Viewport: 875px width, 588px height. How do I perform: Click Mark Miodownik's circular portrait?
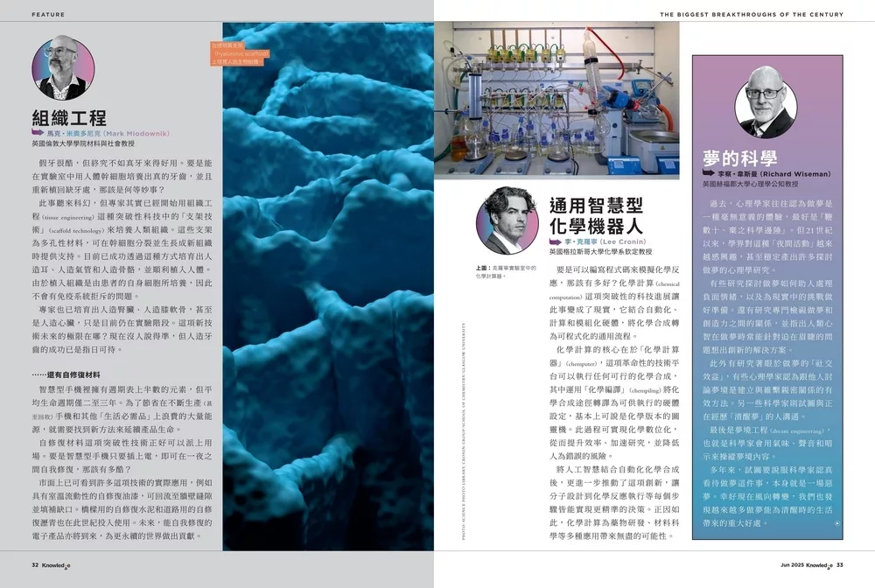coord(63,67)
